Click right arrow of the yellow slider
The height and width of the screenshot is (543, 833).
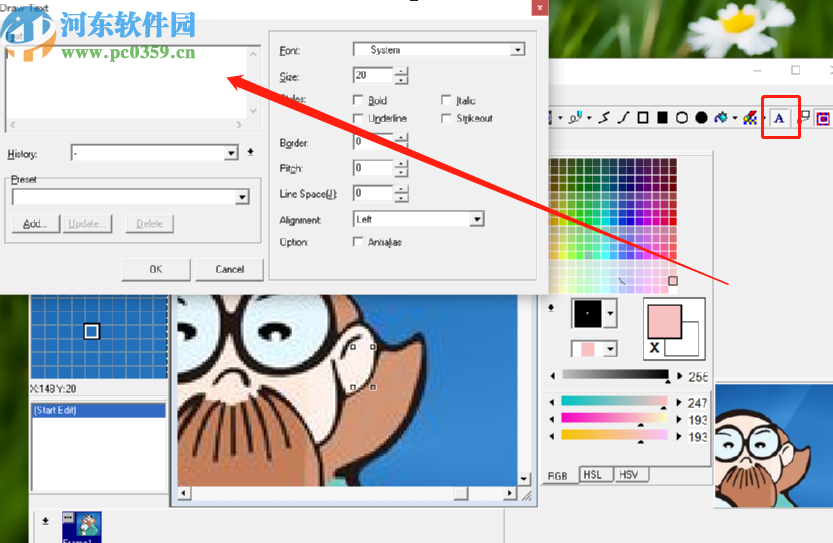679,436
